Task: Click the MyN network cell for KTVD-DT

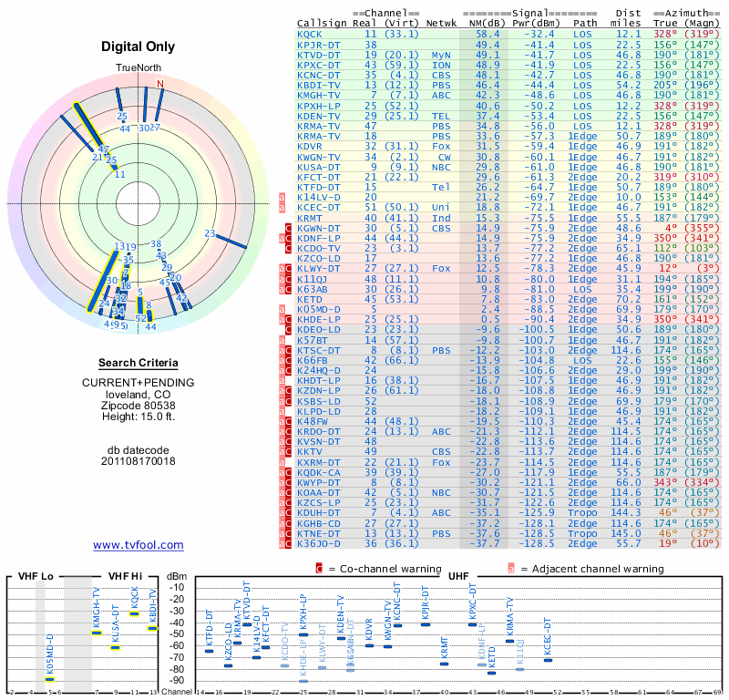Action: pos(441,55)
